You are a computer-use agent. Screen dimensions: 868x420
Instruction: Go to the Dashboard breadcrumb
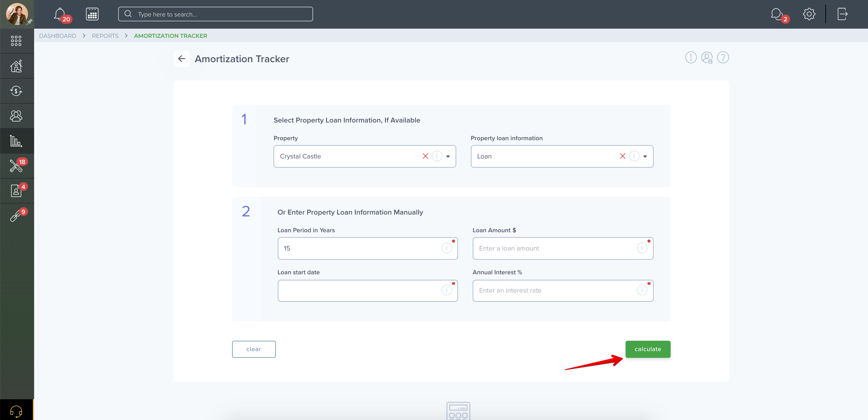[x=58, y=36]
